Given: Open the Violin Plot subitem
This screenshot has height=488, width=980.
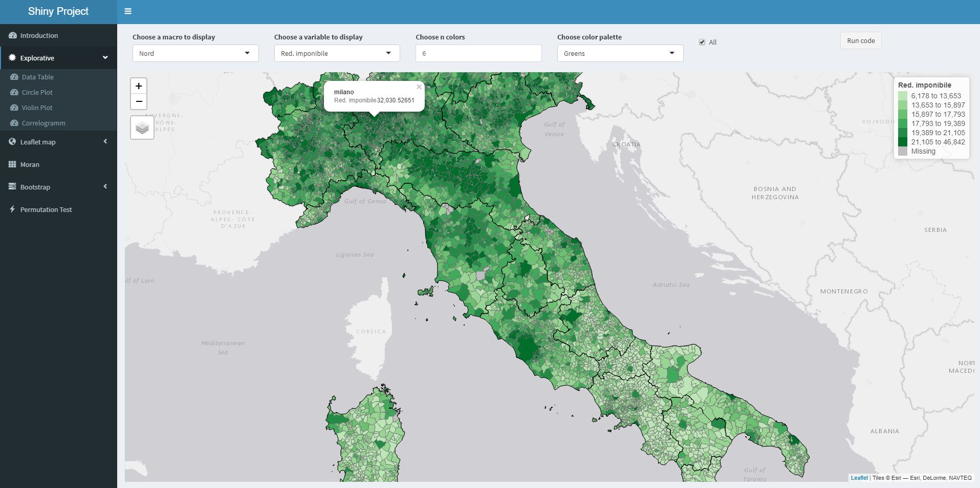Looking at the screenshot, I should pos(58,108).
